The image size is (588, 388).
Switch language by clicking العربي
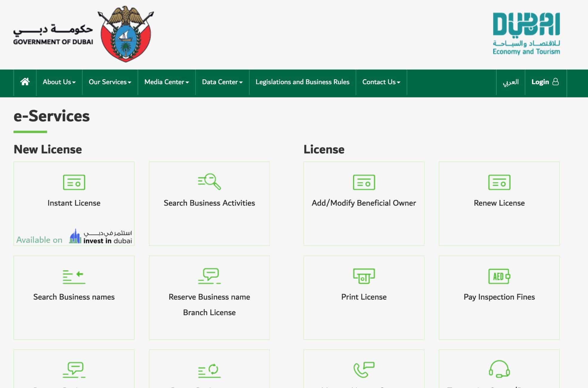pyautogui.click(x=510, y=82)
